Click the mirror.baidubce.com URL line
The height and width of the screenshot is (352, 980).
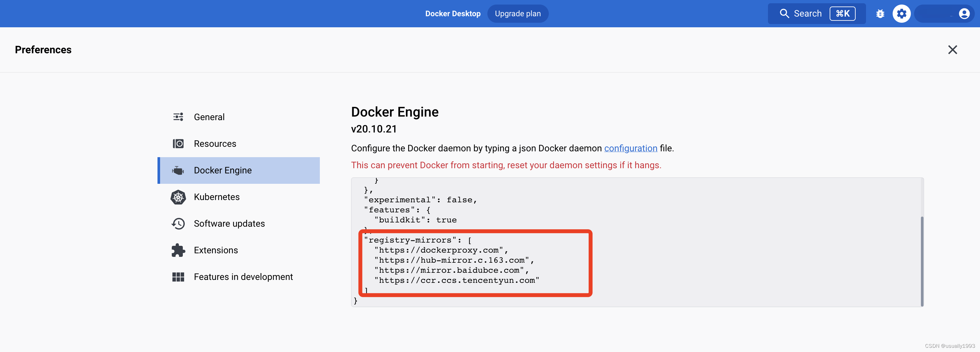(452, 270)
